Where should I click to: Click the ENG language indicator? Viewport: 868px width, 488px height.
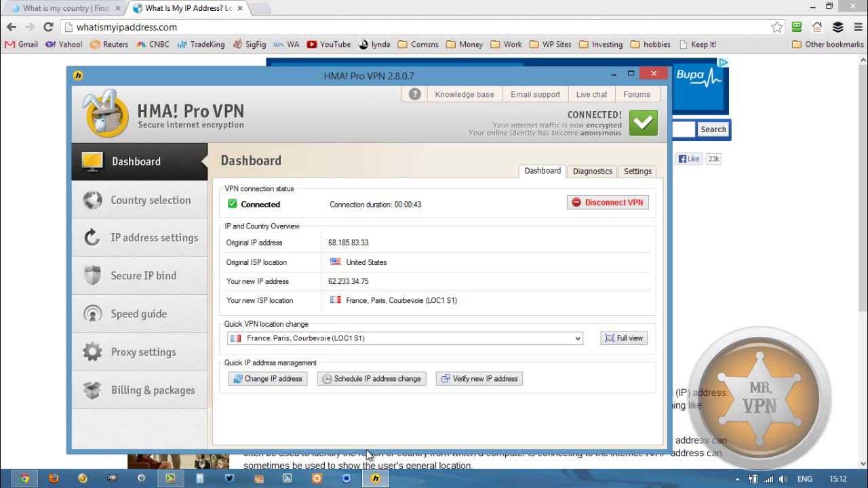pyautogui.click(x=805, y=479)
